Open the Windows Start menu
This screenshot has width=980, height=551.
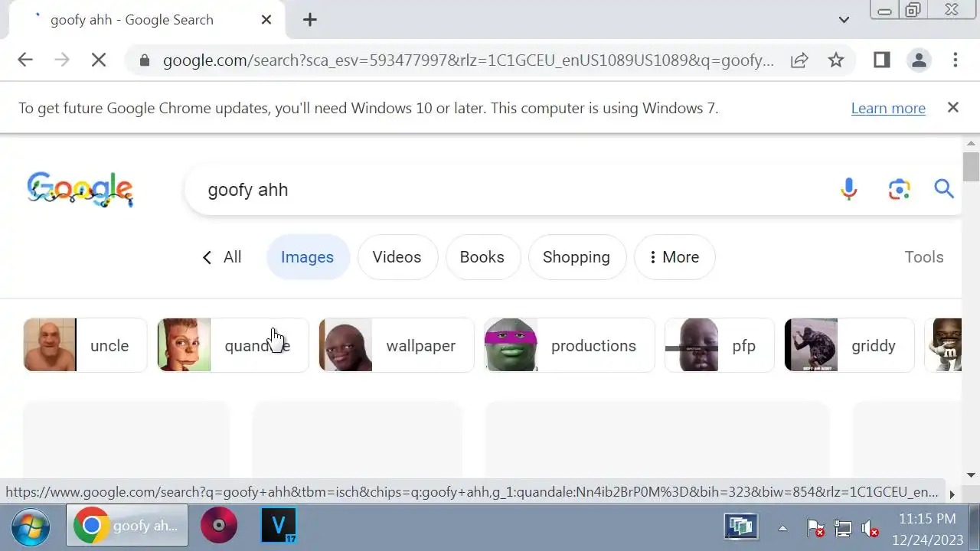click(x=31, y=527)
